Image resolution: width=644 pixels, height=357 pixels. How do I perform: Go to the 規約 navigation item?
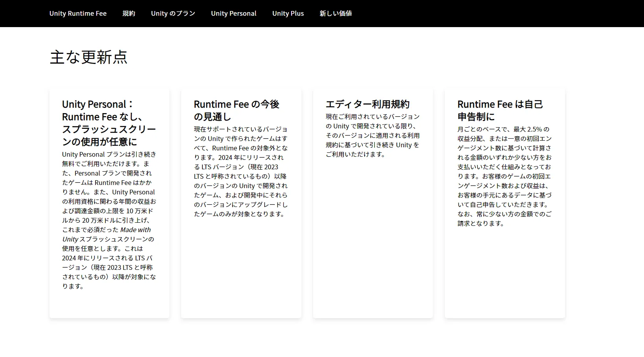point(128,13)
